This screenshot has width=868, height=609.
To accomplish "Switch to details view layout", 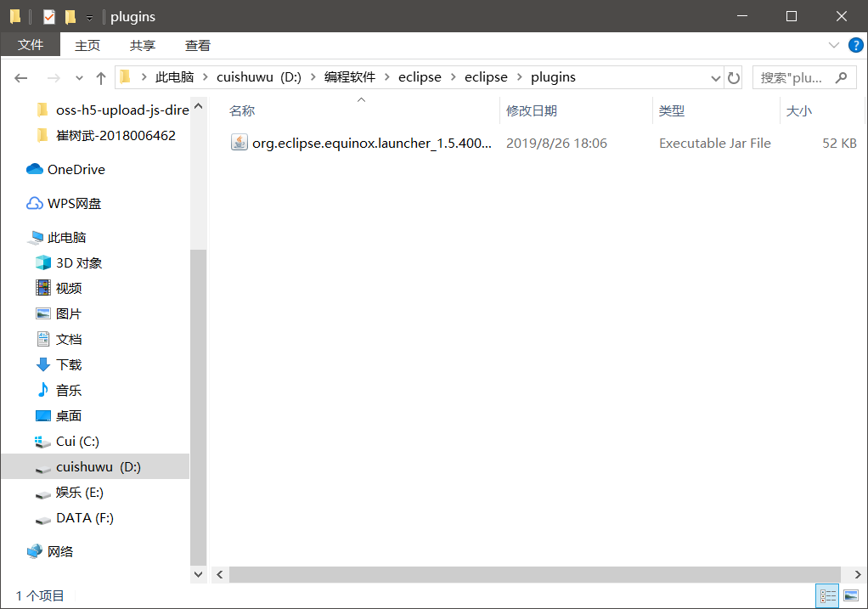I will [828, 595].
